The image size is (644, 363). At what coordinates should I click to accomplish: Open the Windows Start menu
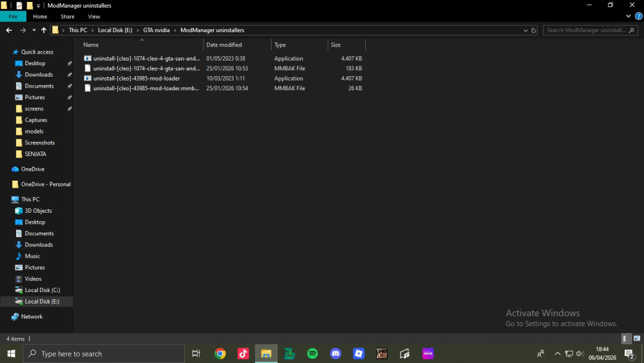click(x=11, y=353)
